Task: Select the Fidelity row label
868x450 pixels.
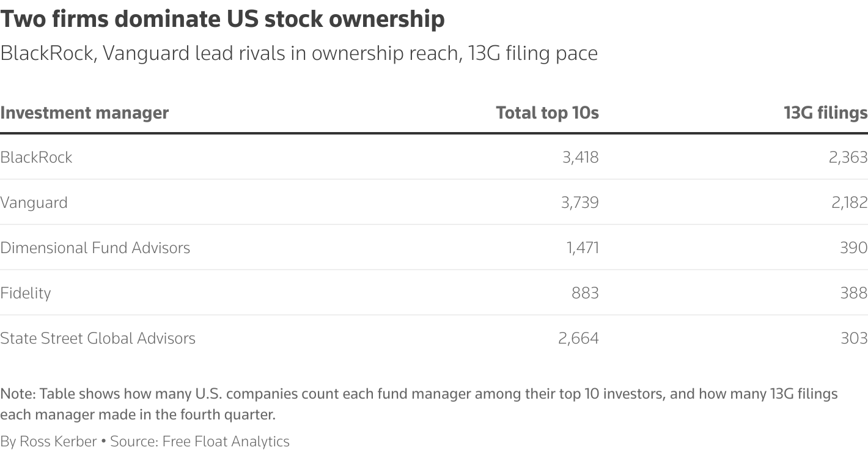Action: [x=26, y=293]
